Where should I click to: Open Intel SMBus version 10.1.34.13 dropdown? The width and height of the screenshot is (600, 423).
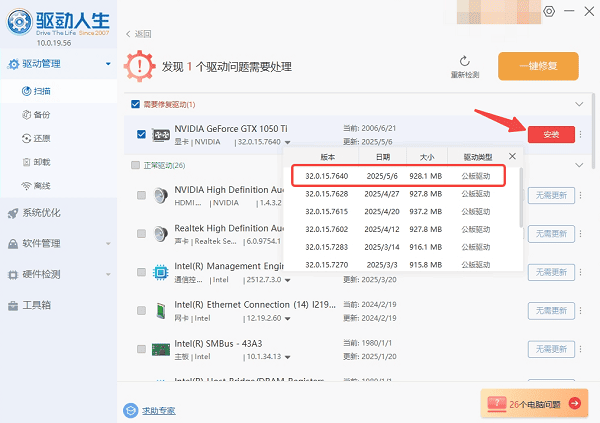[x=287, y=357]
